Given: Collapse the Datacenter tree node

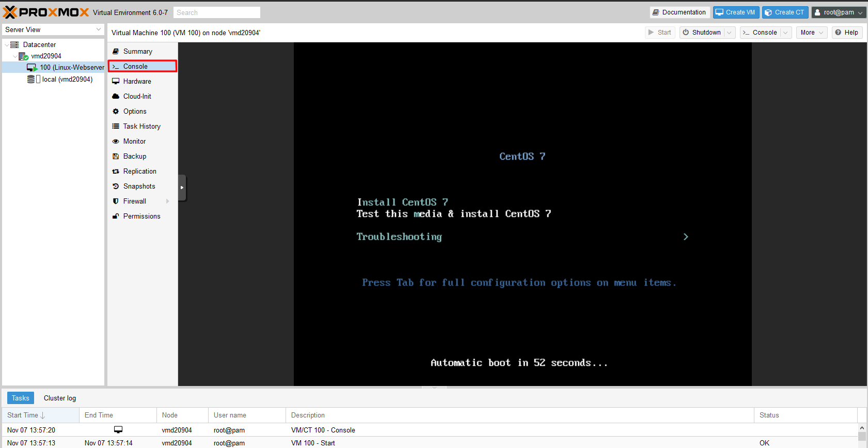Looking at the screenshot, I should [7, 44].
